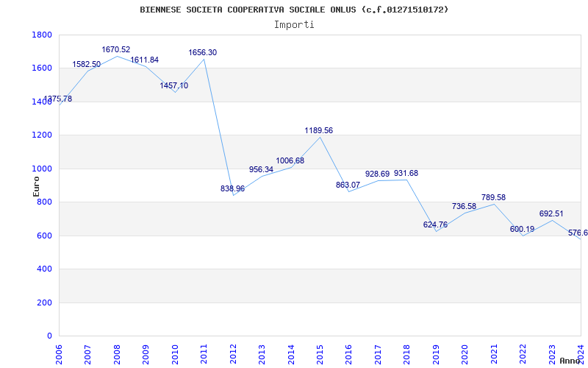Click the 1200 y-axis tick label
Viewport: 588px width, 368px height.
click(42, 135)
